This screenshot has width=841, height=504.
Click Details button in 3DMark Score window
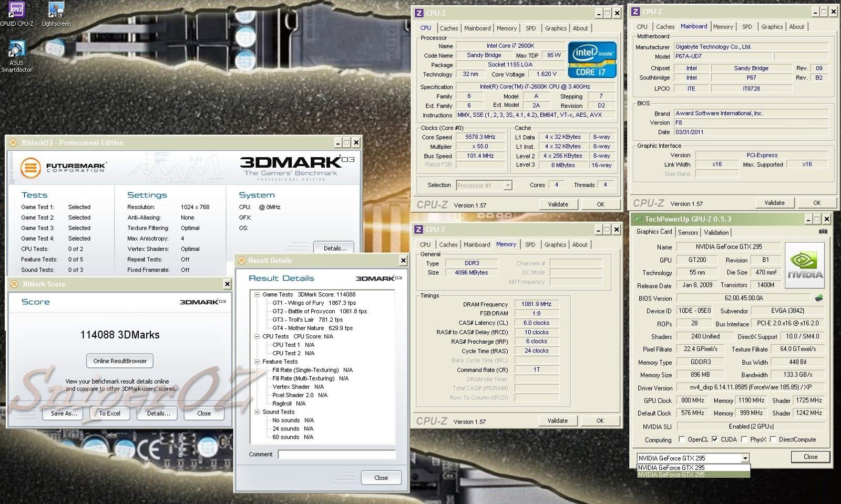(158, 414)
